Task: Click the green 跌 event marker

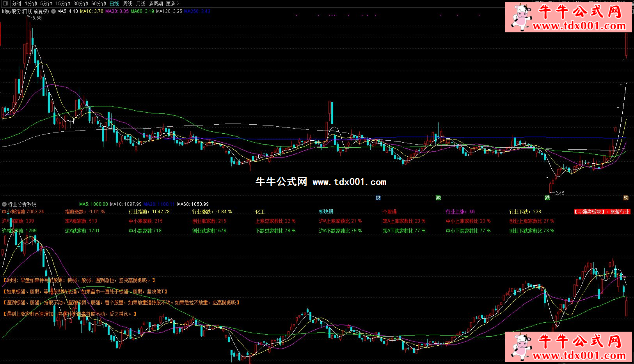Action: click(547, 198)
